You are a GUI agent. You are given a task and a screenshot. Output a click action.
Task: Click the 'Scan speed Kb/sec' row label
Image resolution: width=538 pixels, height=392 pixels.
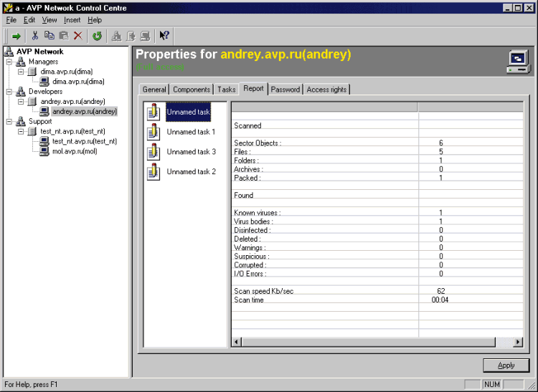tap(263, 291)
